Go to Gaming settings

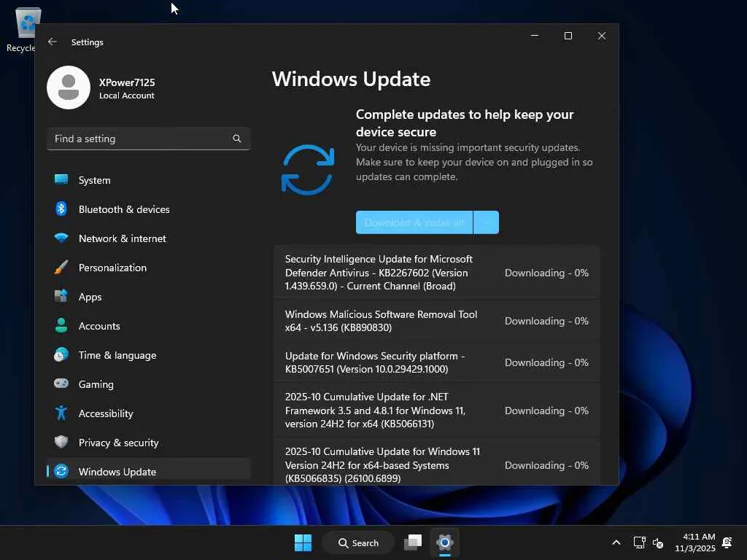coord(149,384)
